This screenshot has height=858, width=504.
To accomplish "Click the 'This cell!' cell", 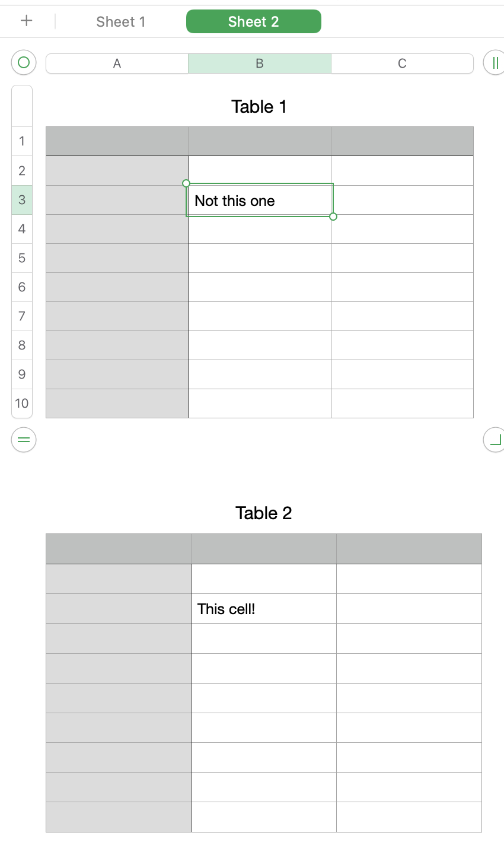I will (x=263, y=609).
